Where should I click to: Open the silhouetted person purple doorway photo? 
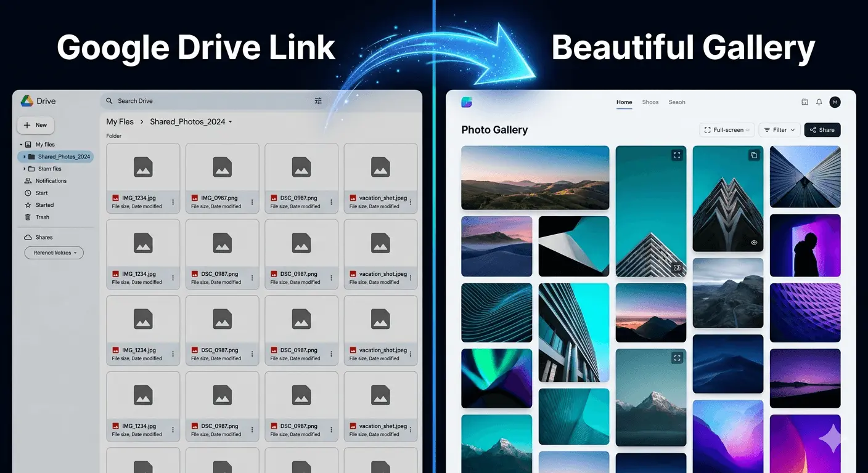[x=805, y=246]
